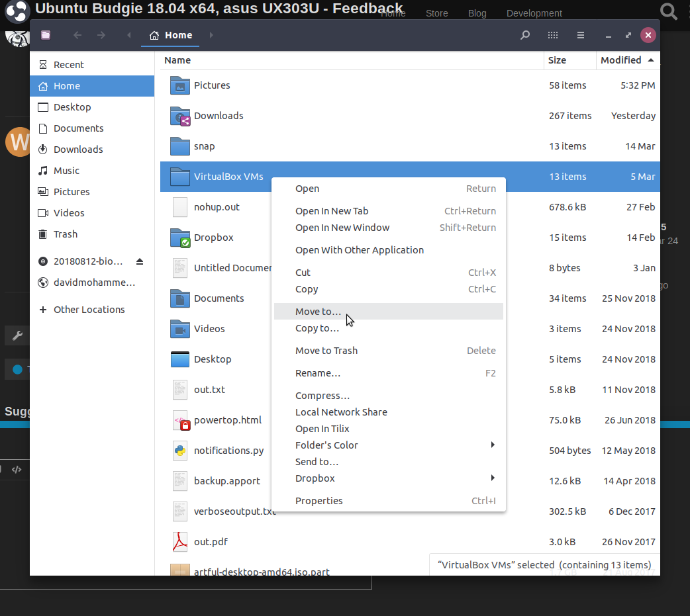Click the Home path bar button
The width and height of the screenshot is (690, 616).
(x=172, y=35)
